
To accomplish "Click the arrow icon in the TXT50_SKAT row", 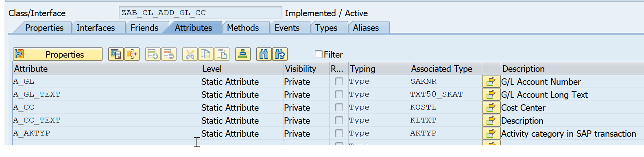I will [x=491, y=95].
